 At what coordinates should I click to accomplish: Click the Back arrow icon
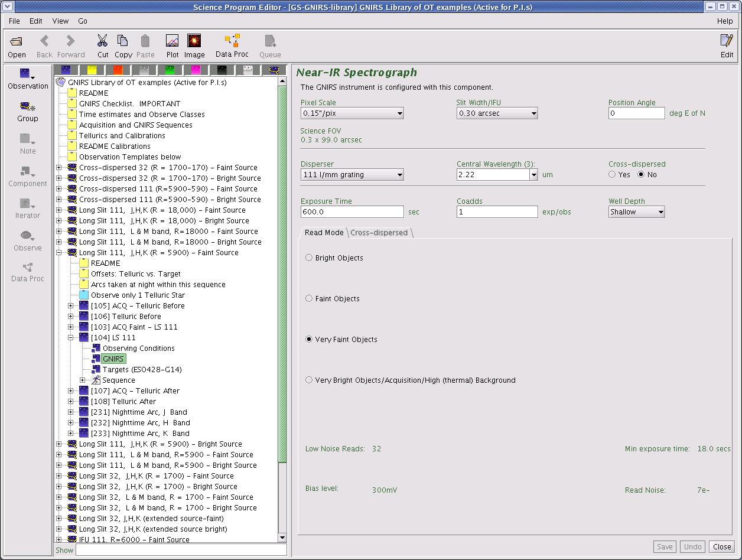point(44,41)
